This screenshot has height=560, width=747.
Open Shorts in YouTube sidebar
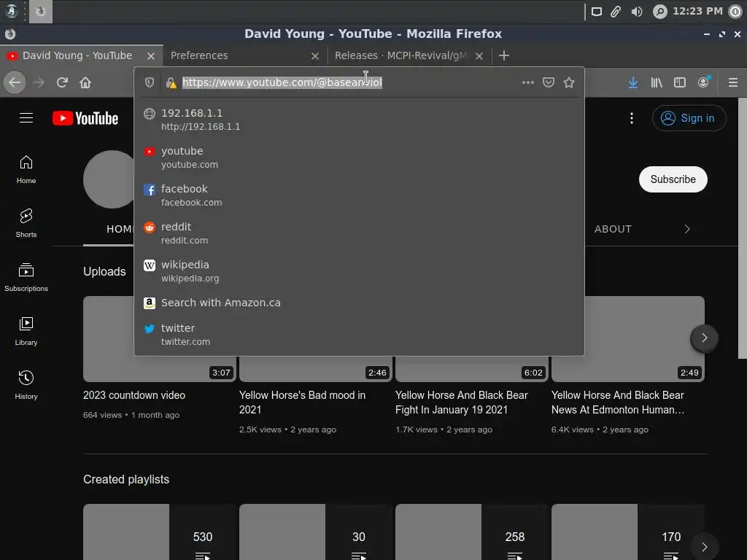pyautogui.click(x=26, y=223)
